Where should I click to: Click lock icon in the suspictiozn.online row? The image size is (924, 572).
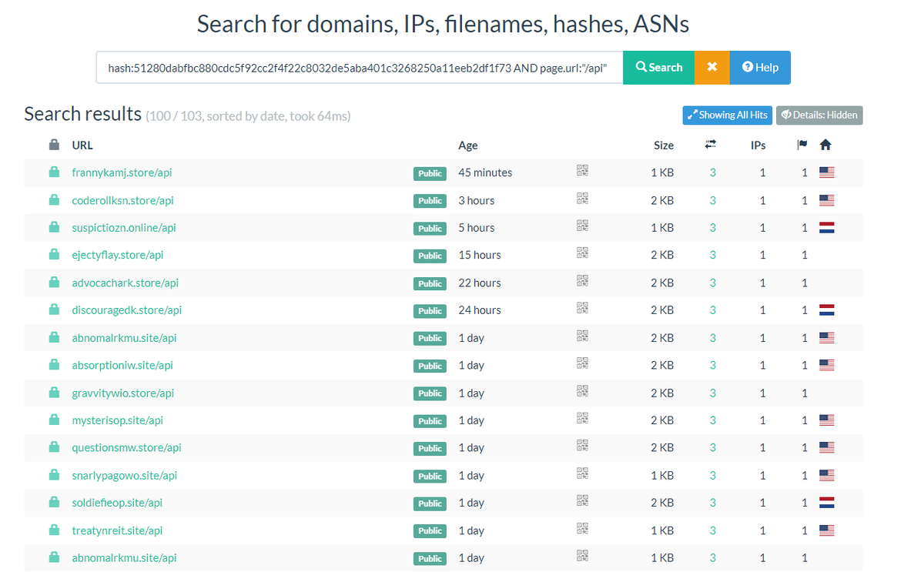coord(54,227)
